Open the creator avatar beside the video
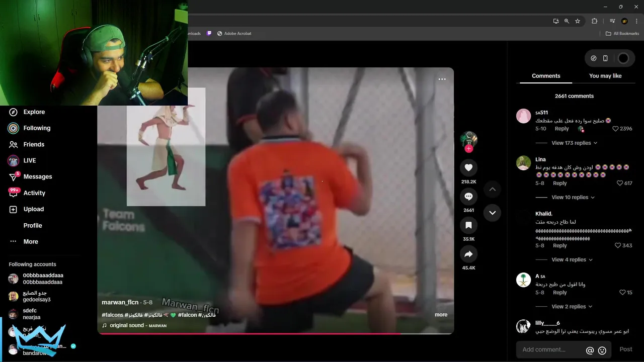Screen dimensions: 644x362 coord(469,139)
